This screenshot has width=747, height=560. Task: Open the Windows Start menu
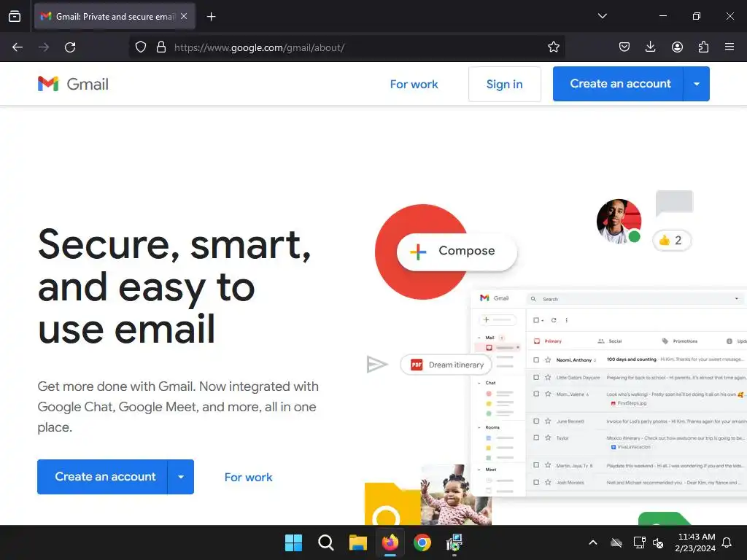point(293,542)
